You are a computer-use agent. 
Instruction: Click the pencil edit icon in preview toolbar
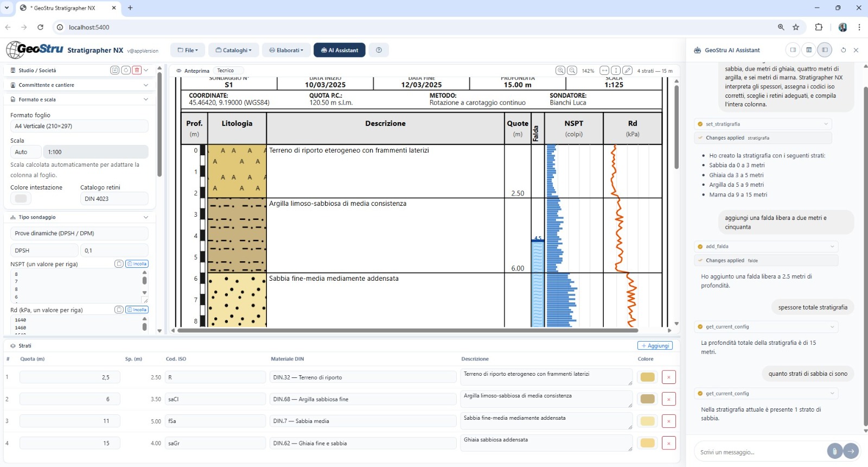628,71
